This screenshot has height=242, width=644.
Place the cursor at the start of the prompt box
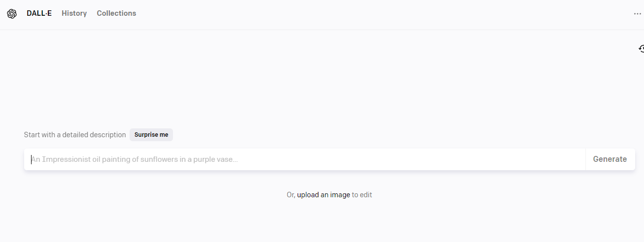click(32, 159)
